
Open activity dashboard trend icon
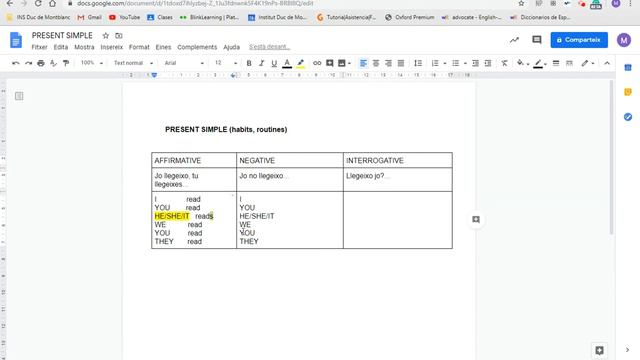514,40
